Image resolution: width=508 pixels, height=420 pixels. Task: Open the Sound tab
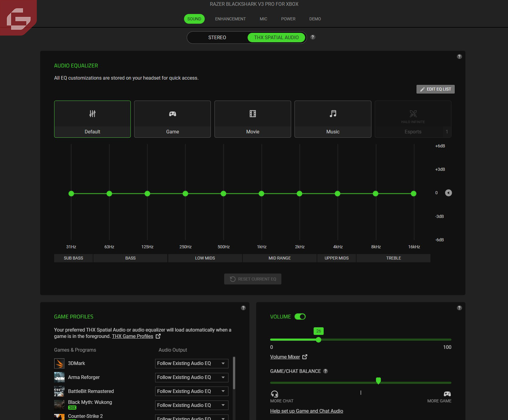pos(194,19)
